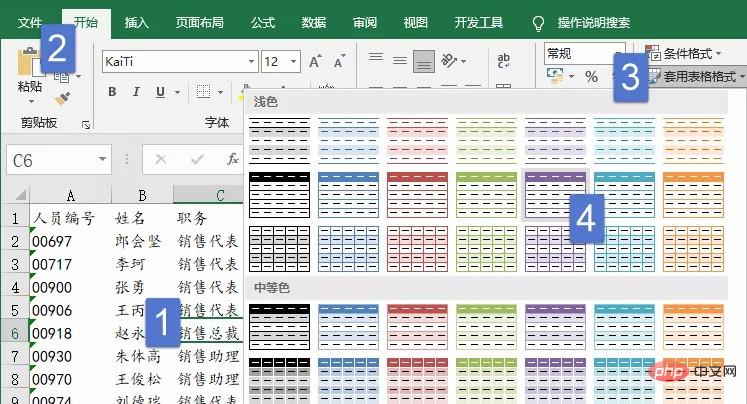
Task: Select medium purple banded table style
Action: [x=555, y=327]
